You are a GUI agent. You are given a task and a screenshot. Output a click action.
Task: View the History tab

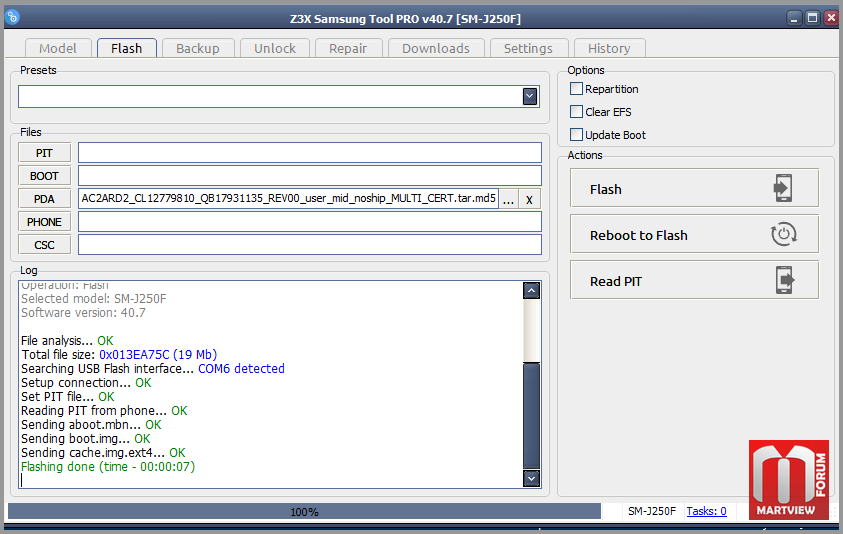[609, 48]
